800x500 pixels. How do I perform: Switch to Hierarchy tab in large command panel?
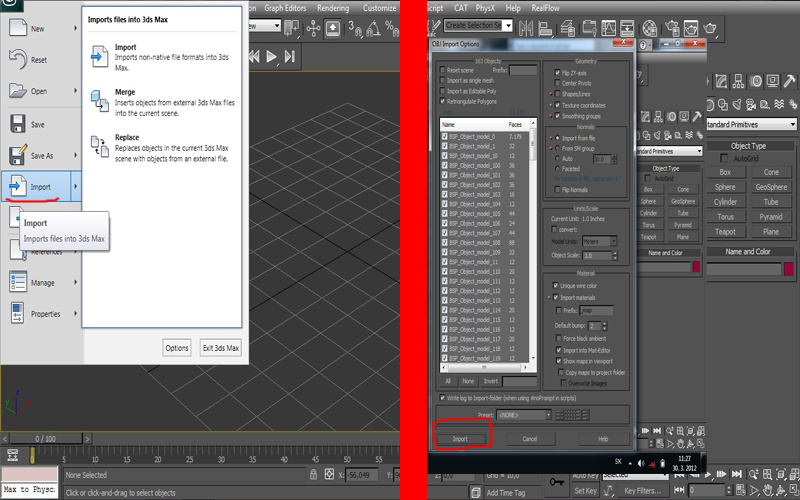click(738, 81)
